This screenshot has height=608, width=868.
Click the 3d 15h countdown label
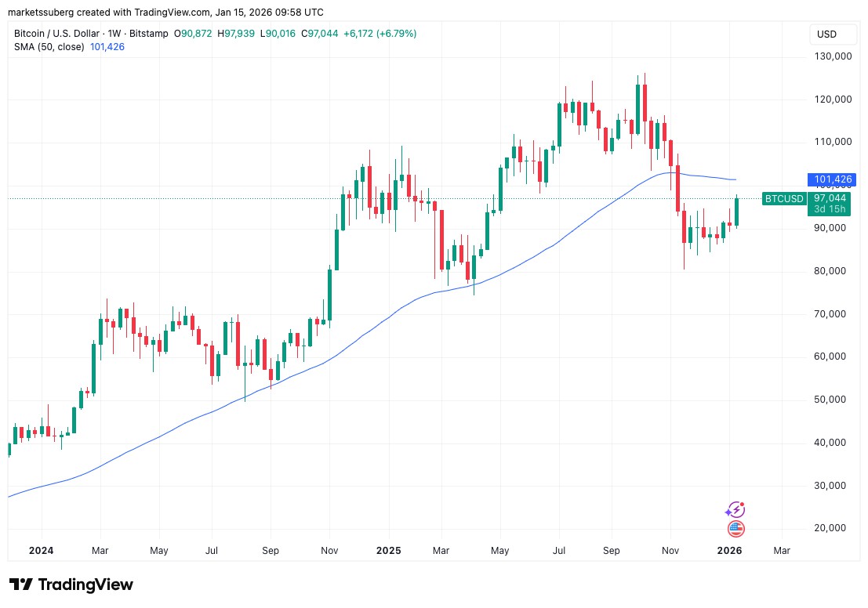830,209
